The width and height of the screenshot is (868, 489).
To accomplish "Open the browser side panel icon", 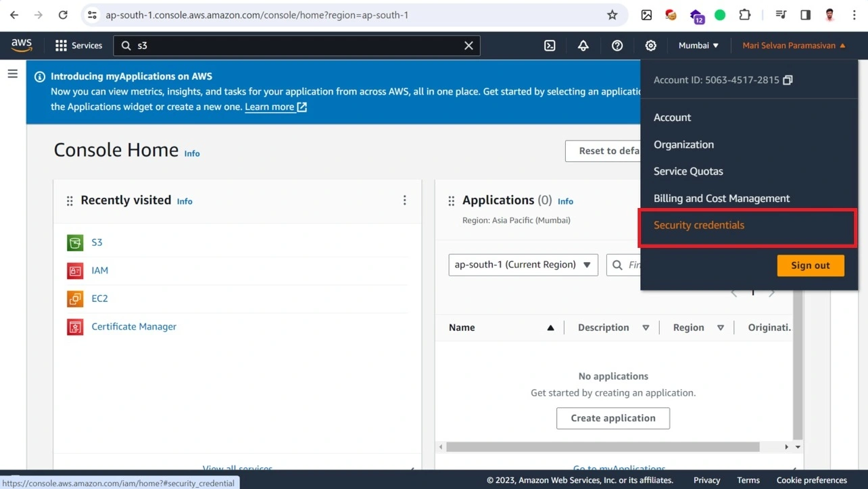I will [x=805, y=15].
